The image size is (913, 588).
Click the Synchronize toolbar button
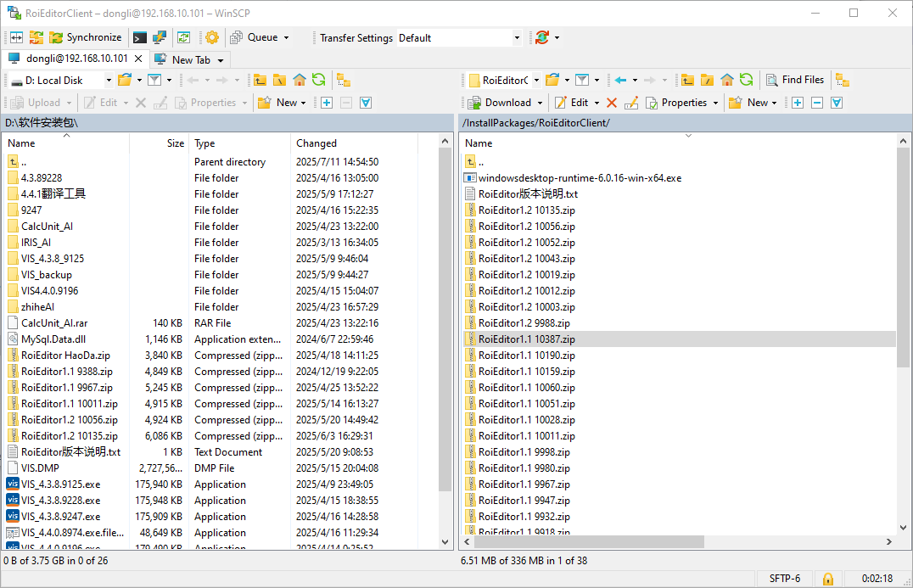coord(86,38)
